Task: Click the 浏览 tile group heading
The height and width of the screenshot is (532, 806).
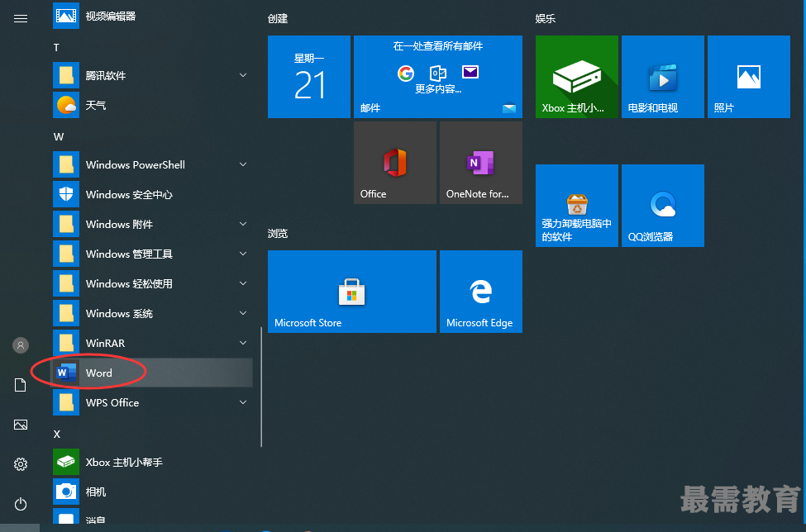Action: [278, 234]
